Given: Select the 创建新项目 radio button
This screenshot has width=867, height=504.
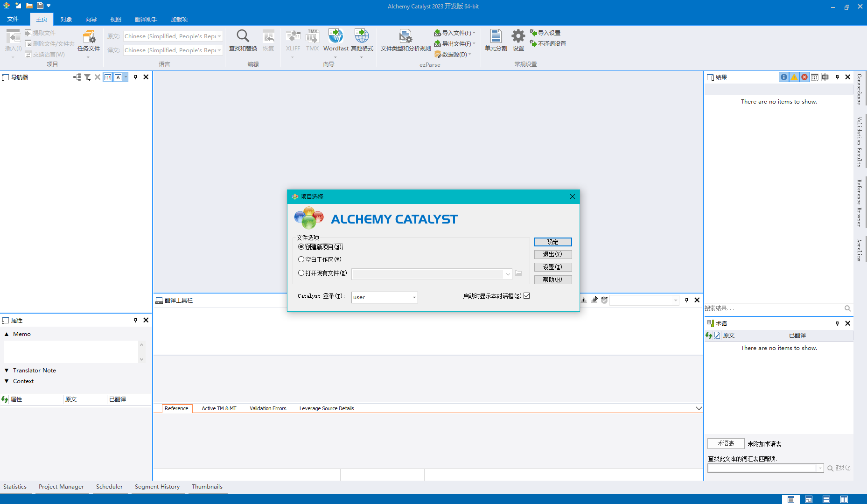Looking at the screenshot, I should (301, 246).
